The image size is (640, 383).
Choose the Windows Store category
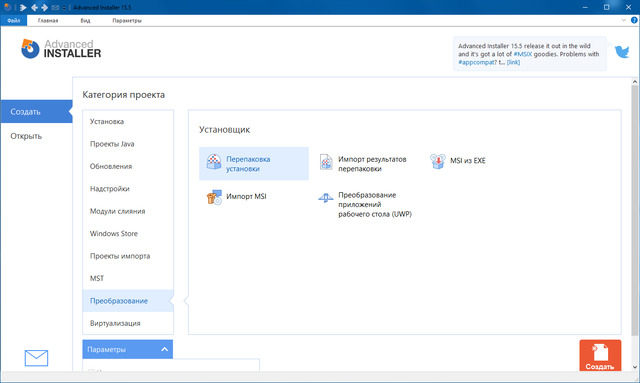pos(128,234)
